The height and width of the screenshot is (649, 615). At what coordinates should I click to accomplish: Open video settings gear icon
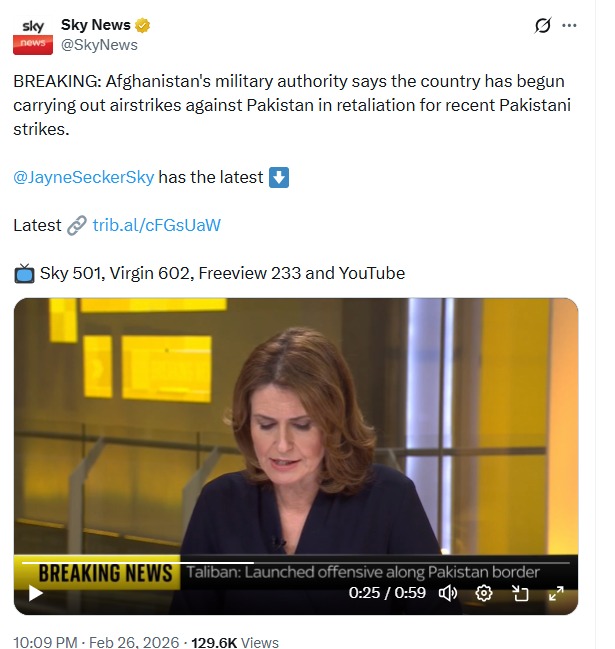tap(483, 593)
